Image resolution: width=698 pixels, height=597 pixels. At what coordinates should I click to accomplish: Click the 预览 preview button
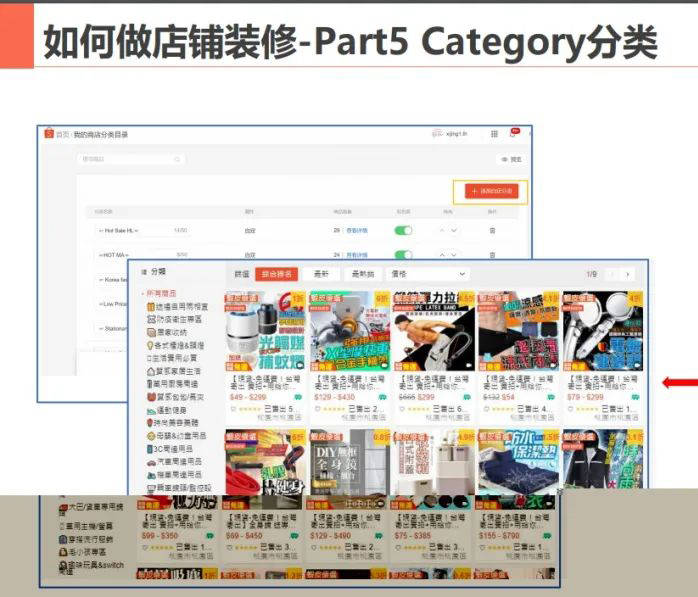coord(512,159)
